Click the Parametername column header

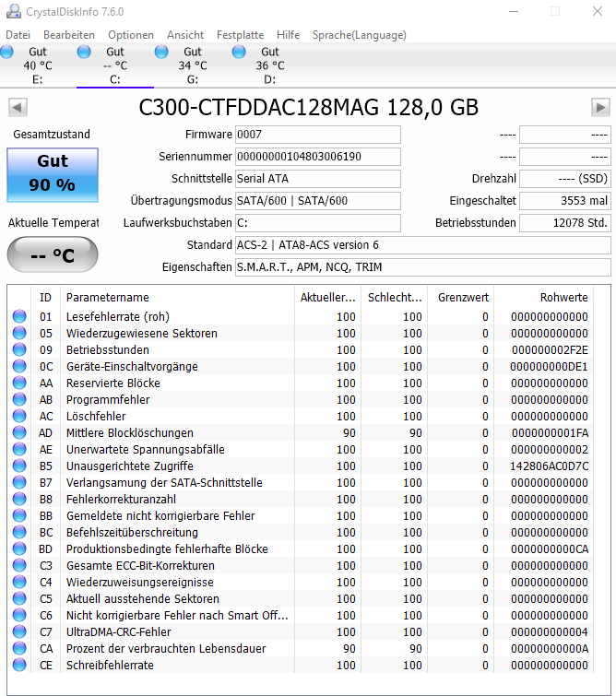tap(177, 298)
